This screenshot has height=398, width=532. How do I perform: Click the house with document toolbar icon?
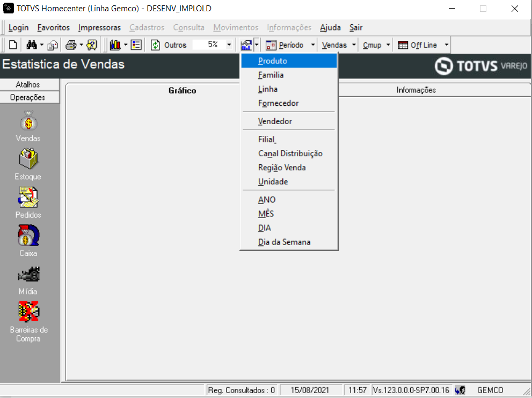pyautogui.click(x=53, y=45)
